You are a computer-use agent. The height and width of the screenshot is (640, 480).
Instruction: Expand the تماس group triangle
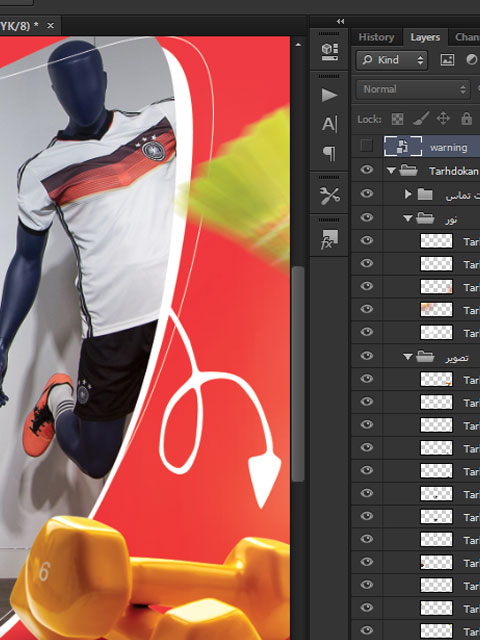coord(408,194)
